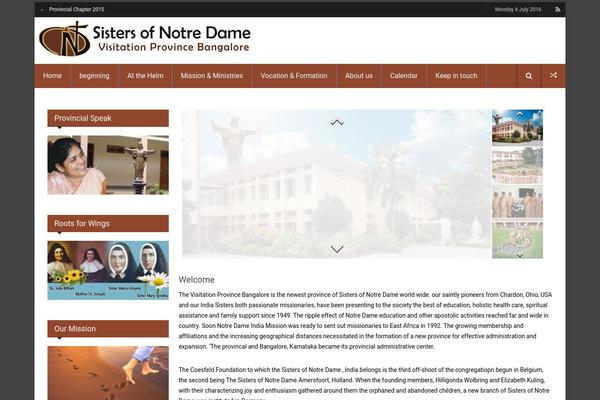The image size is (600, 400).
Task: Open Mission & Ministries menu
Action: [x=212, y=76]
